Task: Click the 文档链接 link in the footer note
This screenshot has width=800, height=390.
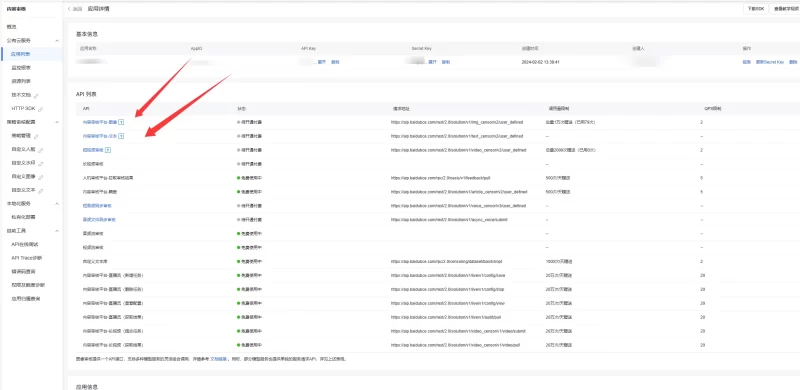Action: point(218,359)
